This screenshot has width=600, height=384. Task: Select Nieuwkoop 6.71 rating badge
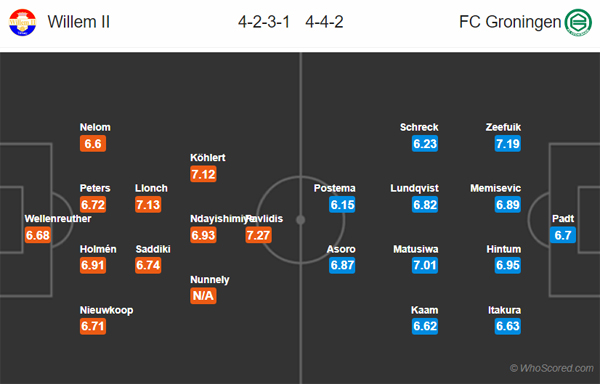93,326
